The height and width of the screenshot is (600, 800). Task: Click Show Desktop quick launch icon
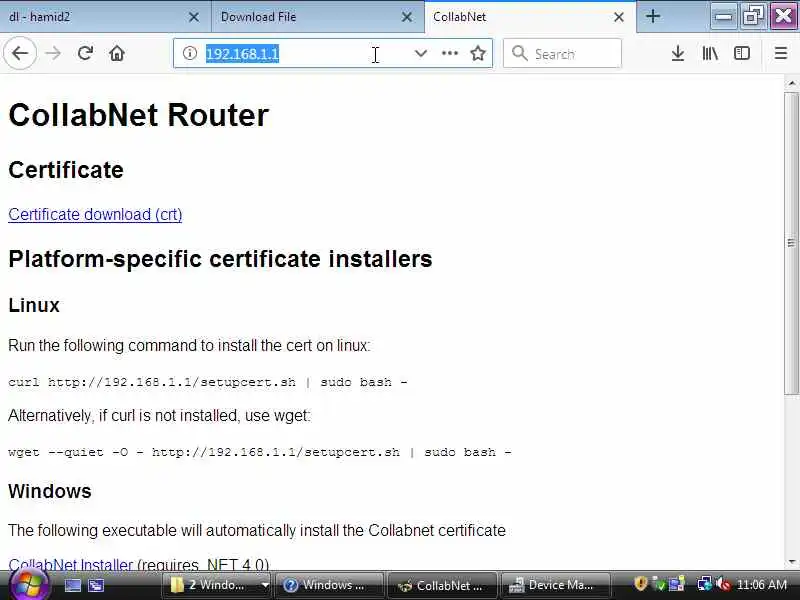72,585
